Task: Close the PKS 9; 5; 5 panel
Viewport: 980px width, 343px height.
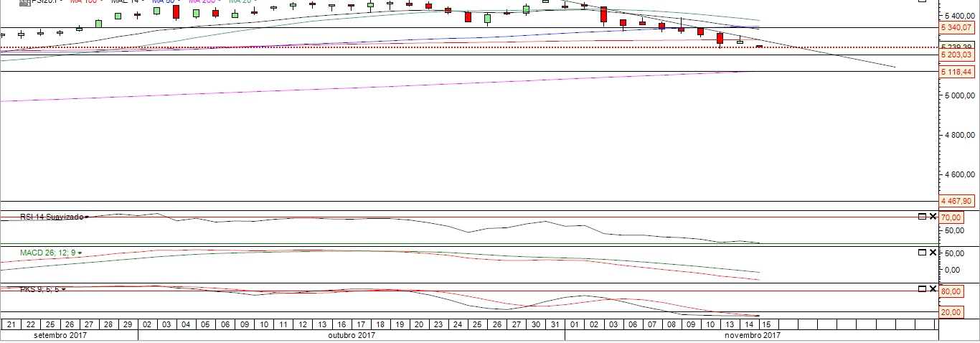Action: pos(933,288)
